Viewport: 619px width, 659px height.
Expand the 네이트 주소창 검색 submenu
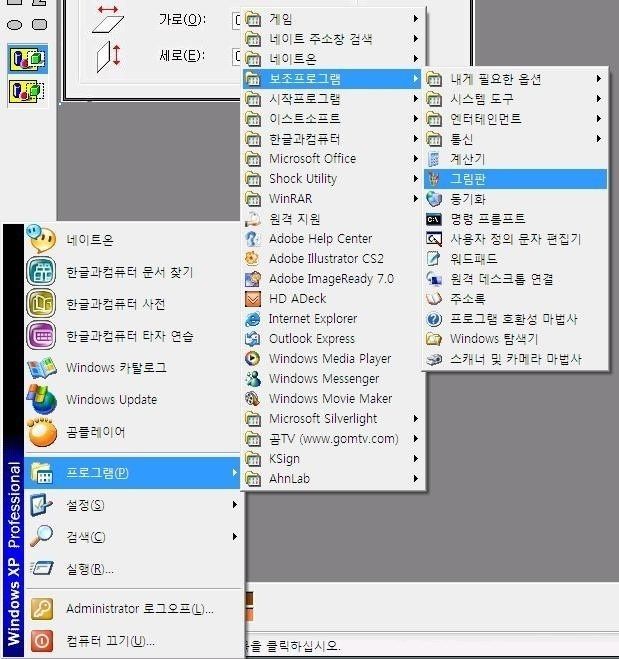[x=416, y=39]
